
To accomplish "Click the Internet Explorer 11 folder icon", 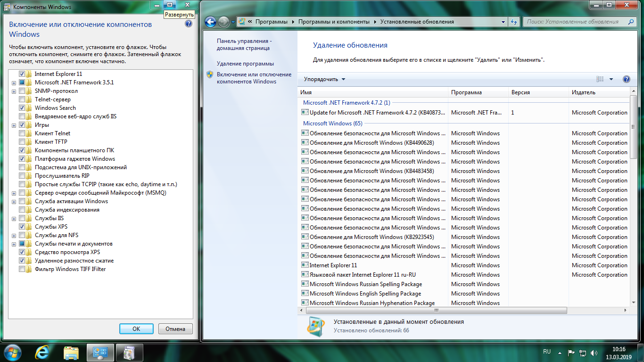I will tap(29, 74).
